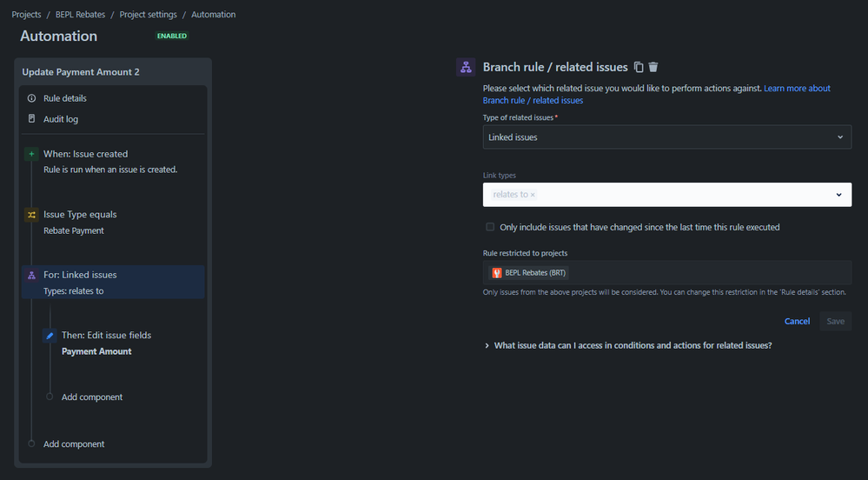The image size is (868, 480).
Task: Duplicate the branch rule with copy icon
Action: pyautogui.click(x=639, y=67)
